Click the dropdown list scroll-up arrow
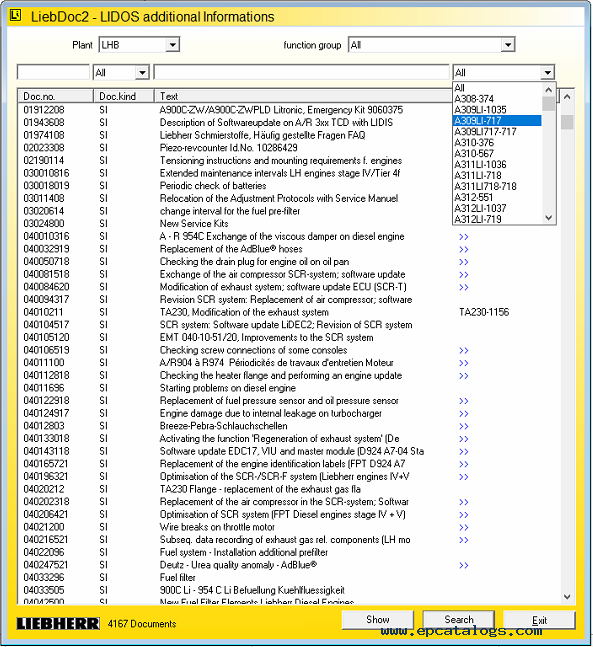 548,89
